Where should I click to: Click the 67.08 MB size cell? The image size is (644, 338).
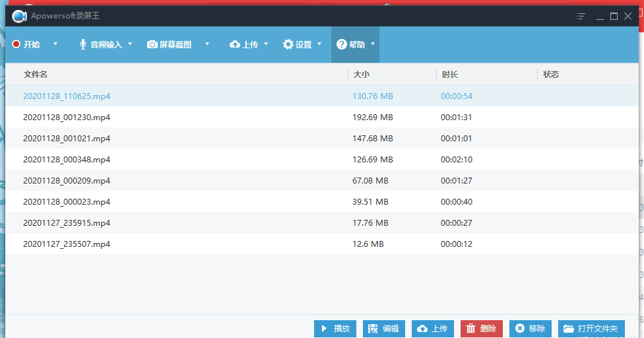pos(370,181)
